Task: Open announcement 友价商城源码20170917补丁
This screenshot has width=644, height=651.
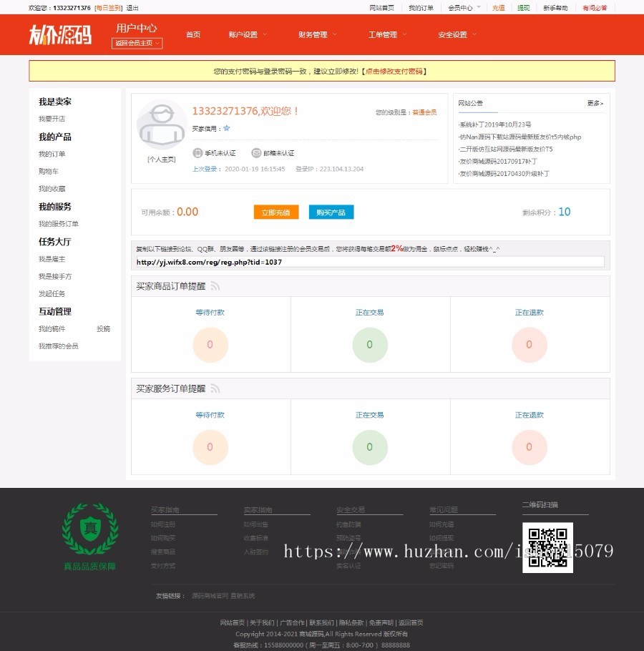Action: tap(498, 161)
